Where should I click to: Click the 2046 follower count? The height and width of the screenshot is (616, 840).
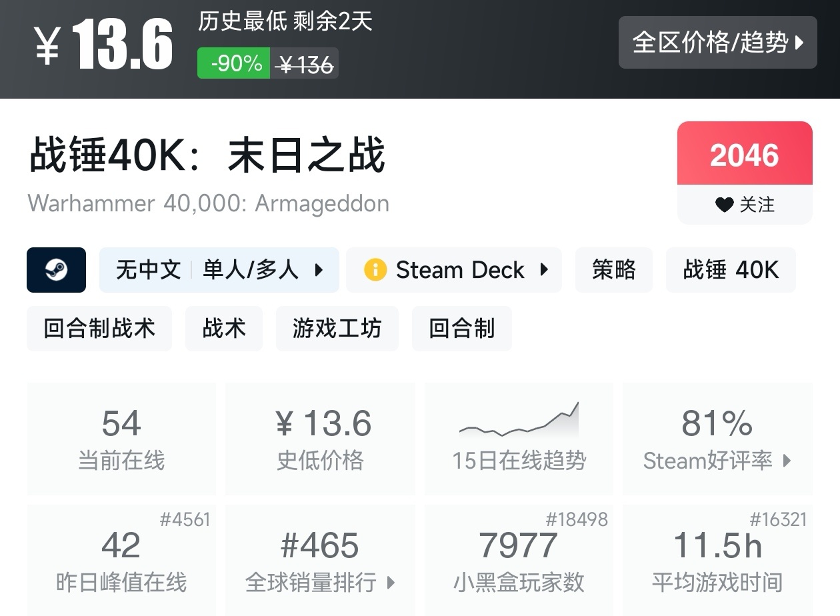pos(745,156)
